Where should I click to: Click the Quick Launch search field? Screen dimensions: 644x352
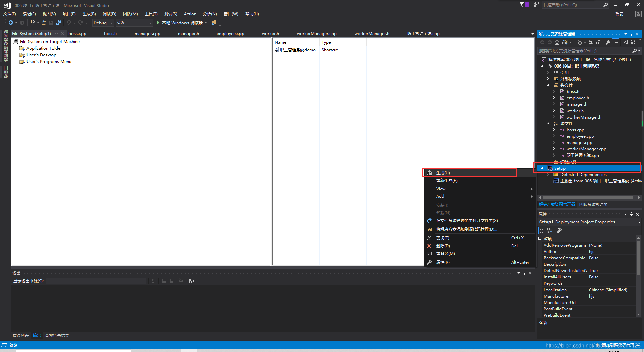[x=572, y=5]
